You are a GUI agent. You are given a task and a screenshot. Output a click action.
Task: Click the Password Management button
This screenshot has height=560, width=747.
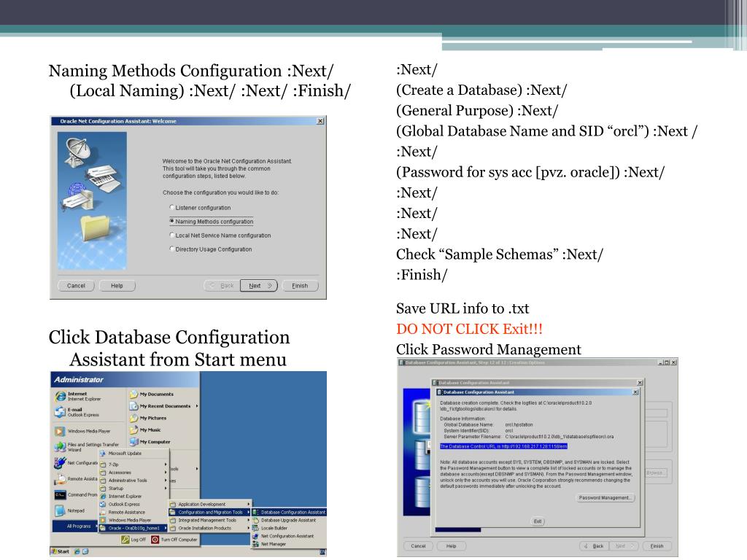(605, 497)
